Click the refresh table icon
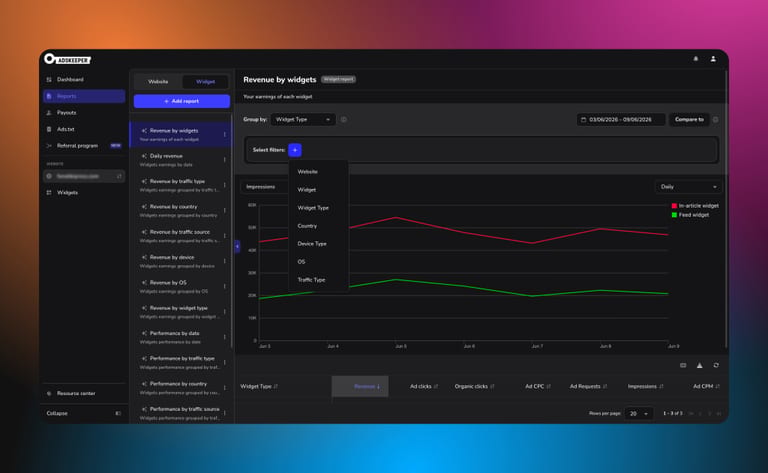Screen dimensions: 768x473 (x=716, y=365)
